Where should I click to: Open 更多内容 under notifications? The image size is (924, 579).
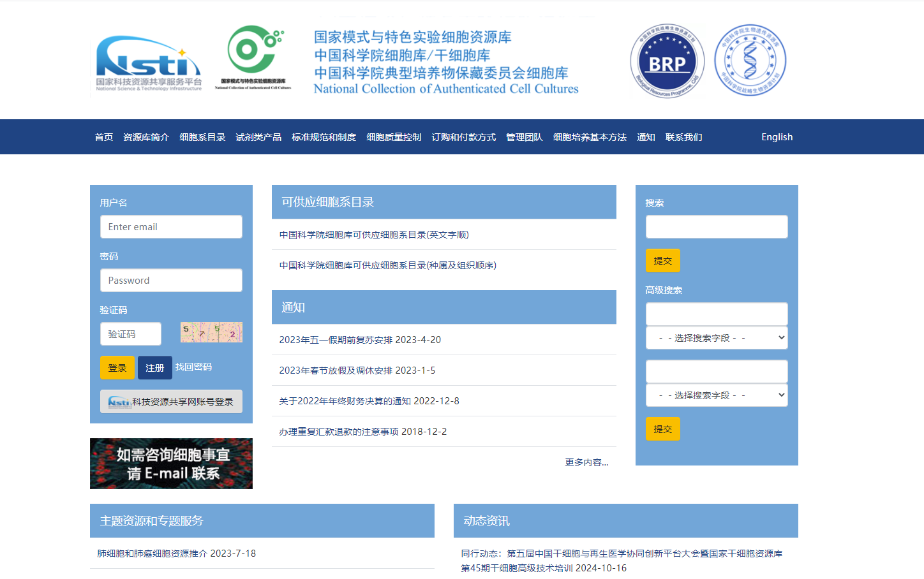click(x=586, y=462)
